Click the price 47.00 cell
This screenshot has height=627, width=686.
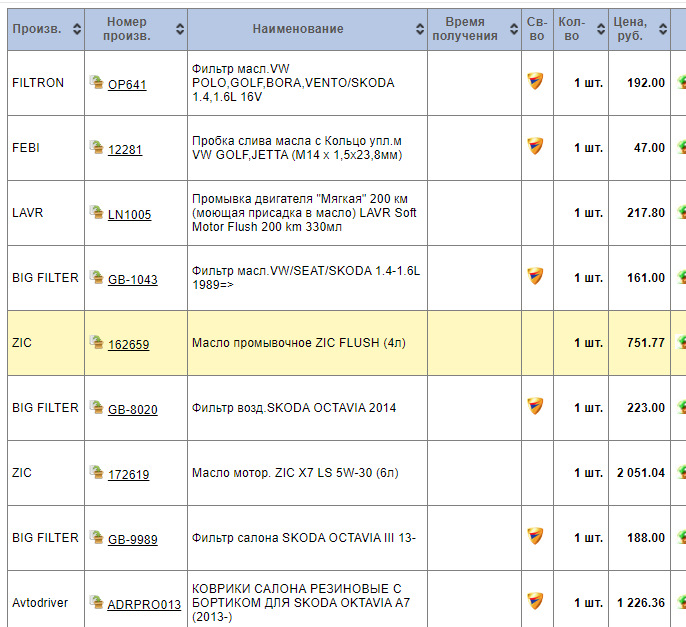click(x=639, y=148)
